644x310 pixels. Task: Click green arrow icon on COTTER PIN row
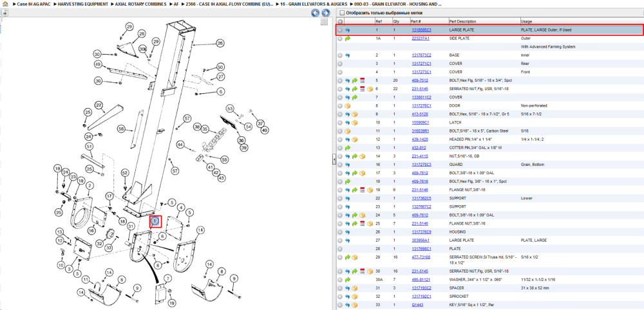[x=348, y=148]
